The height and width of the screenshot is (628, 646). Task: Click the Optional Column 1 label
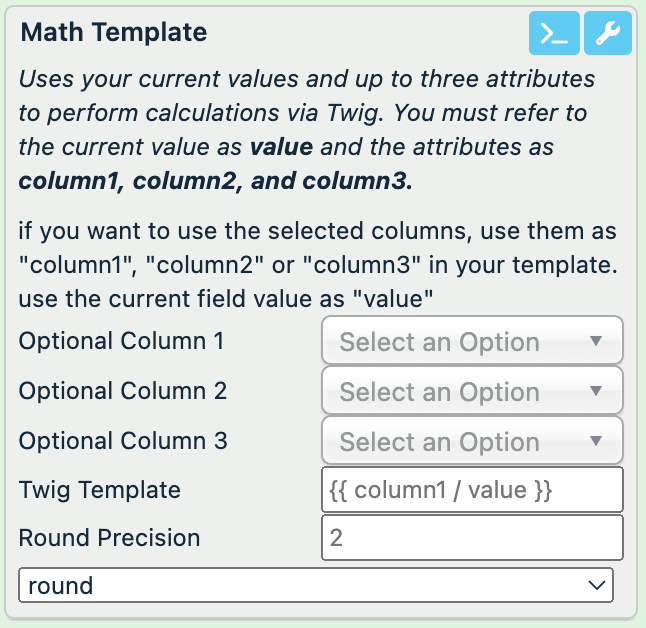click(122, 341)
